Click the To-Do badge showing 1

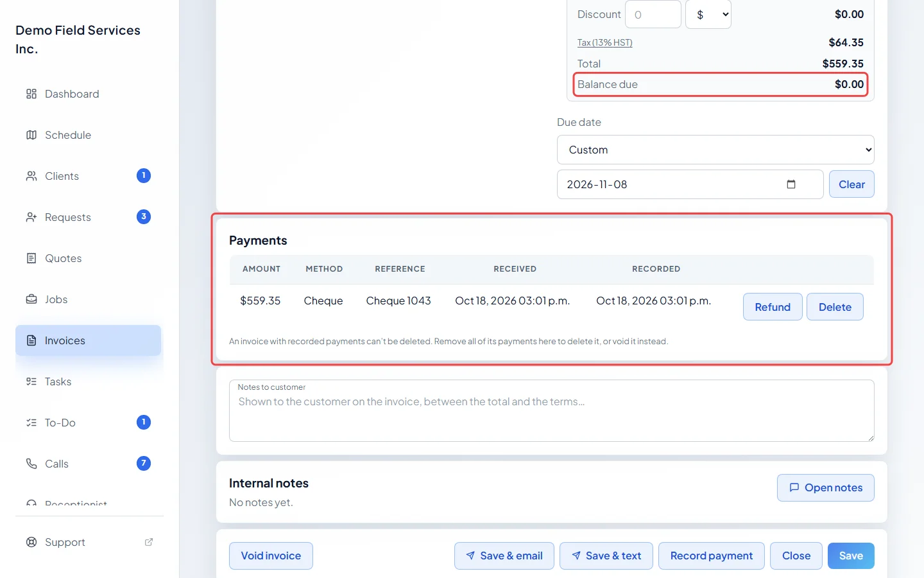click(144, 422)
